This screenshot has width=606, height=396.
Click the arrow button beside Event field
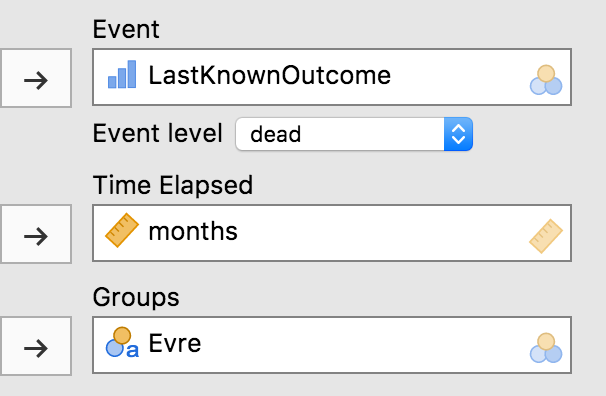coord(36,78)
